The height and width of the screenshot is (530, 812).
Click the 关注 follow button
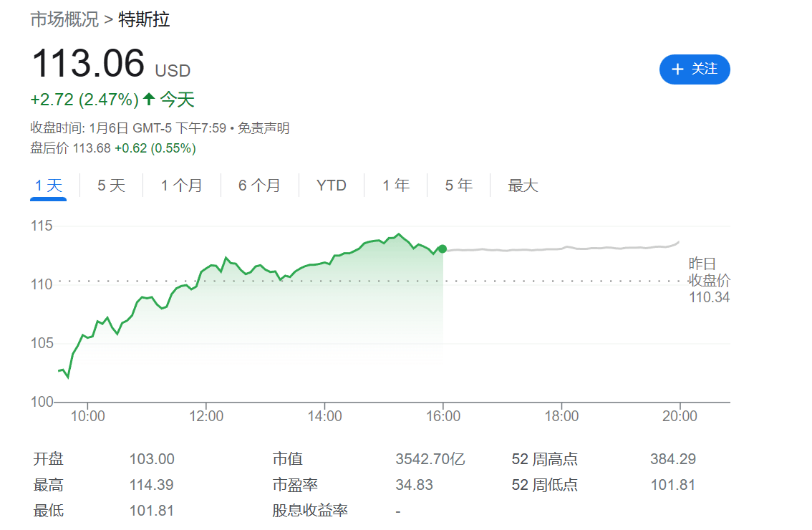(x=695, y=69)
